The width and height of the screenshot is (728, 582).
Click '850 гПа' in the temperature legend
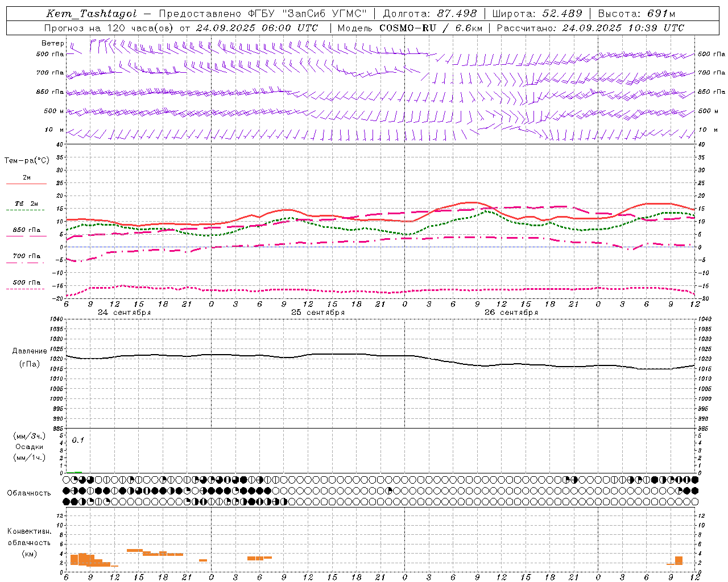coord(27,230)
